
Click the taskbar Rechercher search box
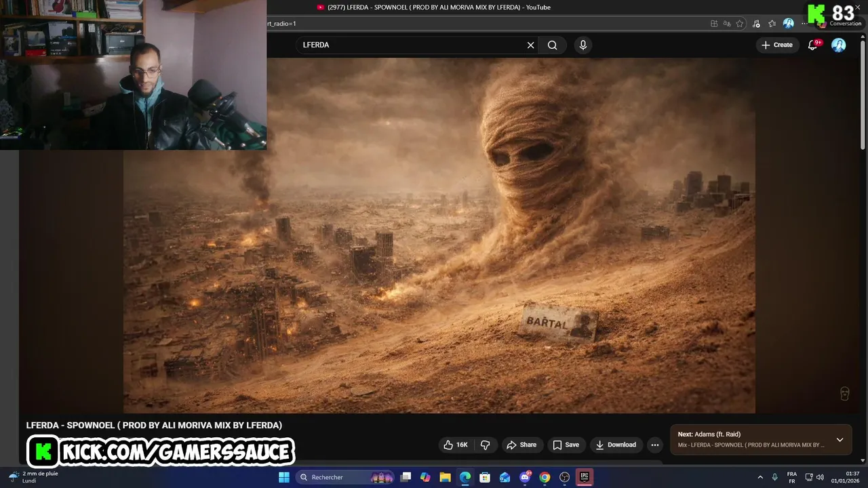(347, 477)
